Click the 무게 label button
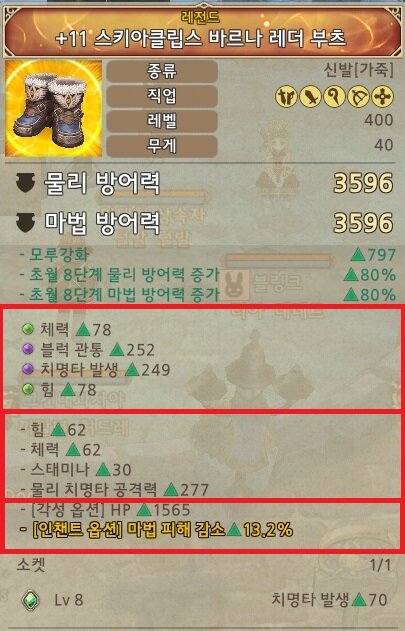Image resolution: width=405 pixels, height=631 pixels. (162, 146)
